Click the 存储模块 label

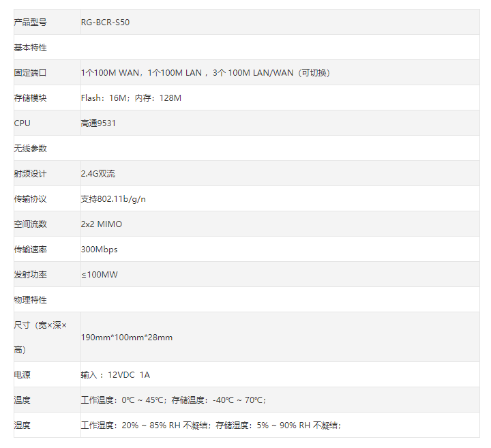[31, 98]
